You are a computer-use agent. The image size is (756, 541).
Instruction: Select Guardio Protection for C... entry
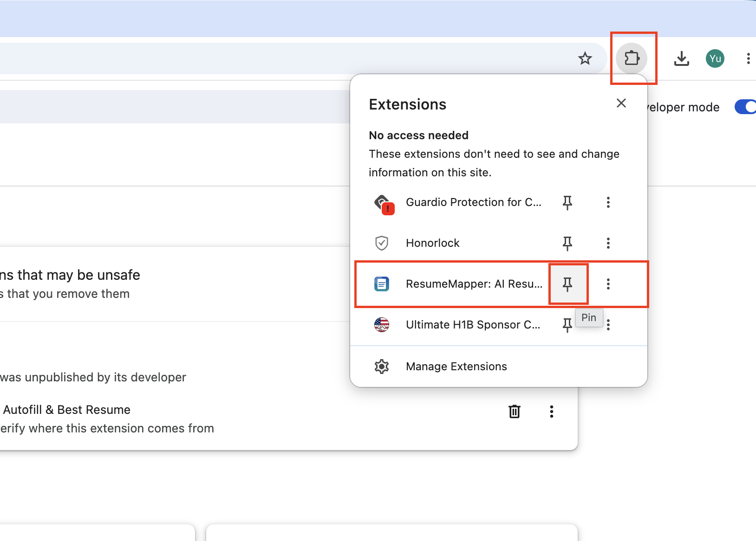[x=474, y=202]
